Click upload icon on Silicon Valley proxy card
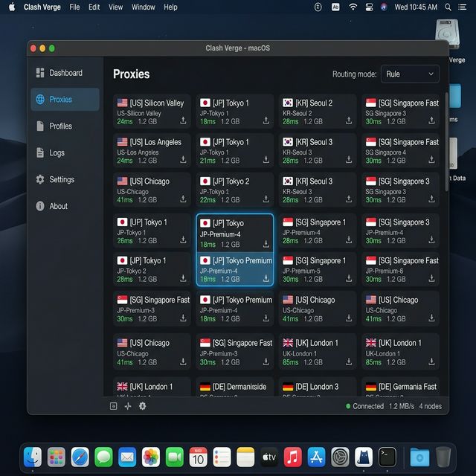Viewport: 476px width, 476px height. [183, 121]
